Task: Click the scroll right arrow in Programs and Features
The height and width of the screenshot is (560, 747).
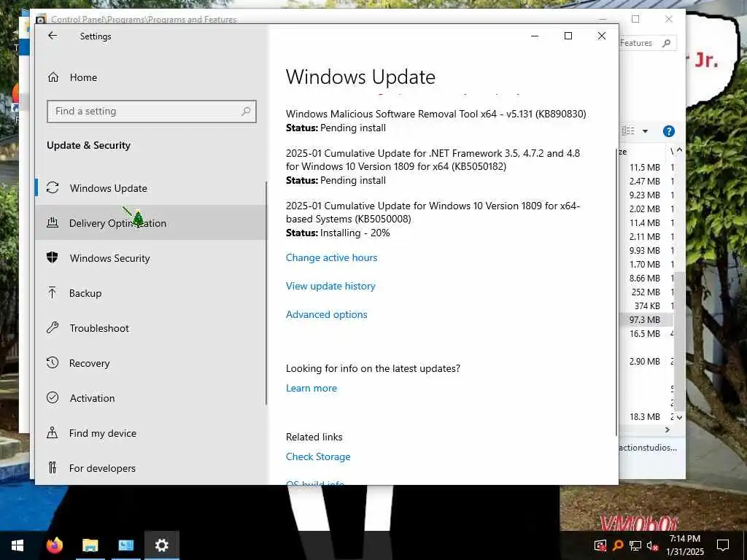Action: 667,429
